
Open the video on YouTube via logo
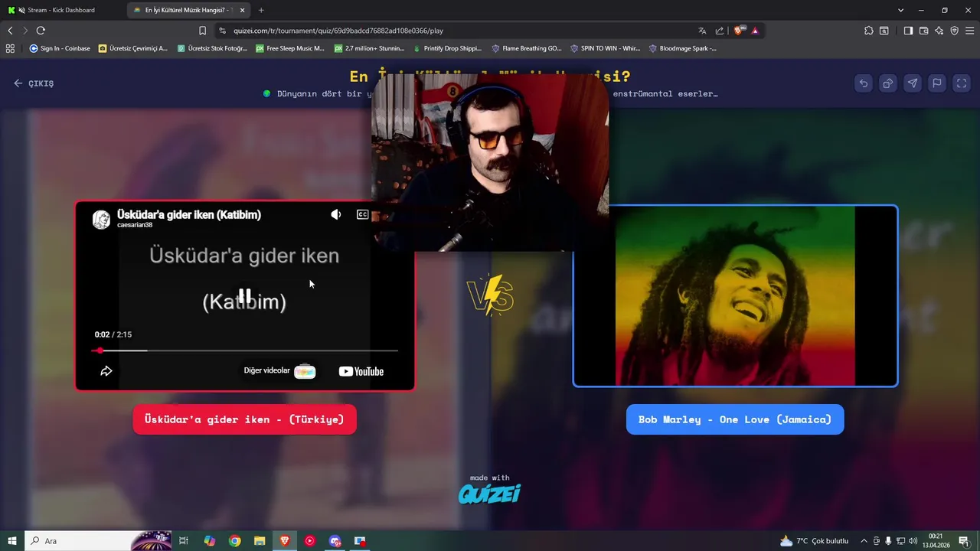pyautogui.click(x=361, y=371)
